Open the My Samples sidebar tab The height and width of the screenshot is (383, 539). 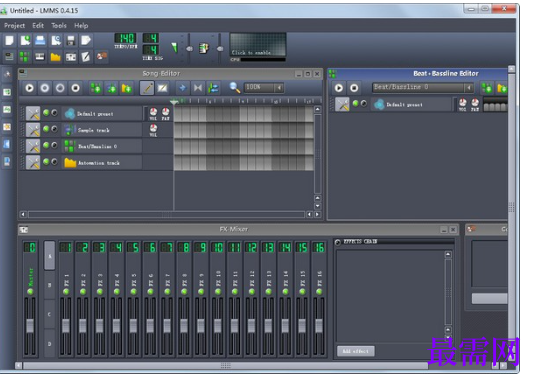coord(7,110)
